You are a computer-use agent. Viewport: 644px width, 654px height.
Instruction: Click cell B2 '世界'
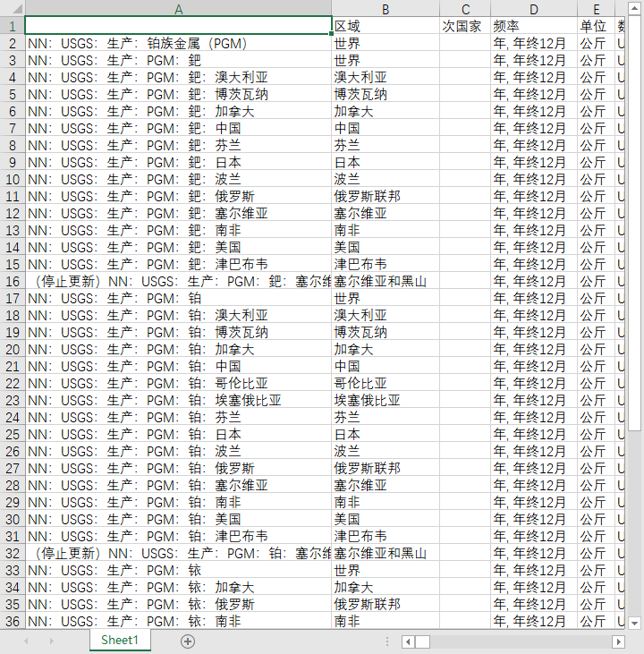click(x=386, y=43)
